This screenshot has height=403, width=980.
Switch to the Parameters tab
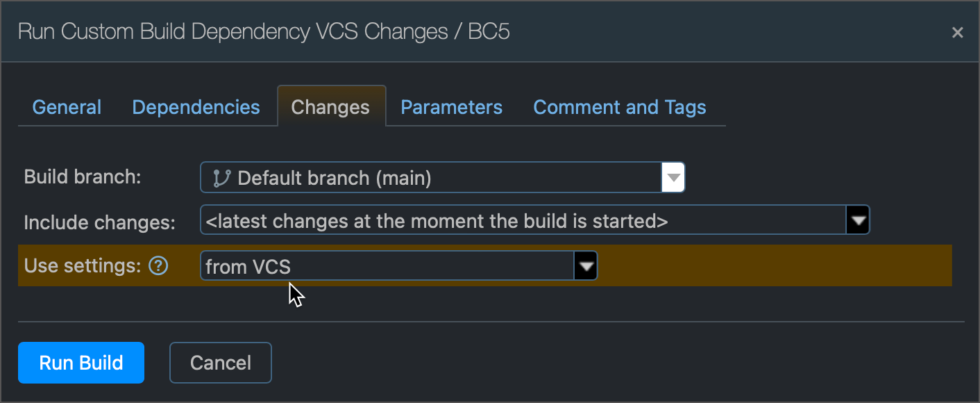click(x=451, y=107)
